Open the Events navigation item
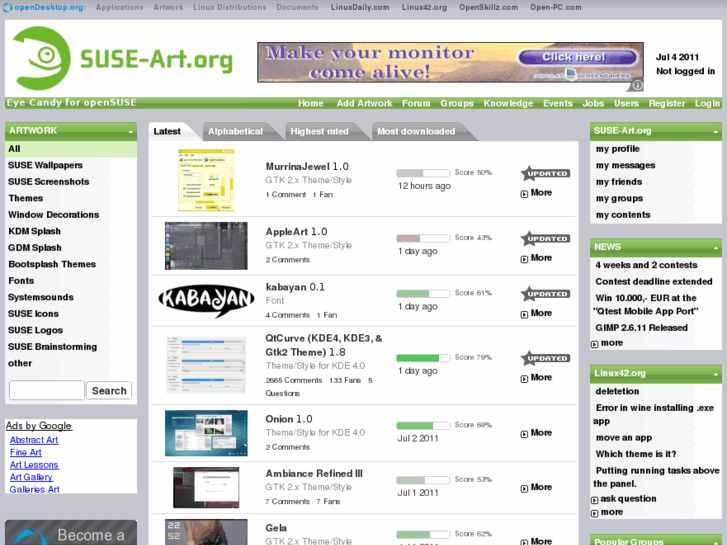This screenshot has width=727, height=545. (x=558, y=103)
